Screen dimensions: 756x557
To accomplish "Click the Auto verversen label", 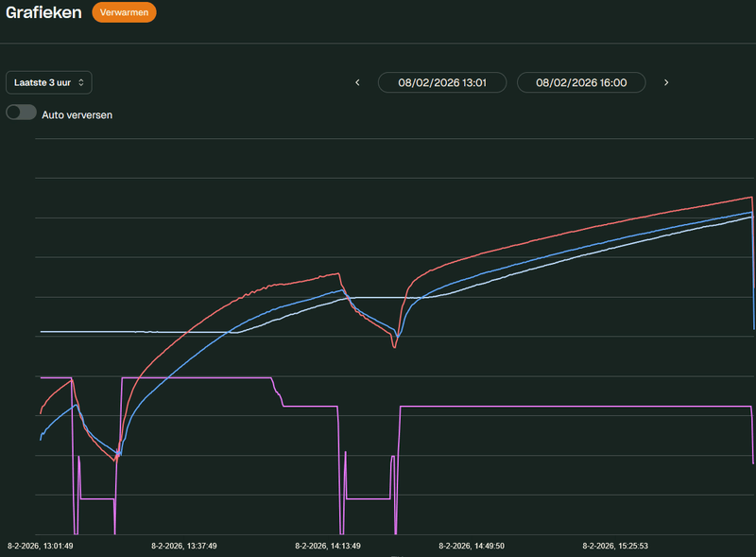I will (77, 114).
